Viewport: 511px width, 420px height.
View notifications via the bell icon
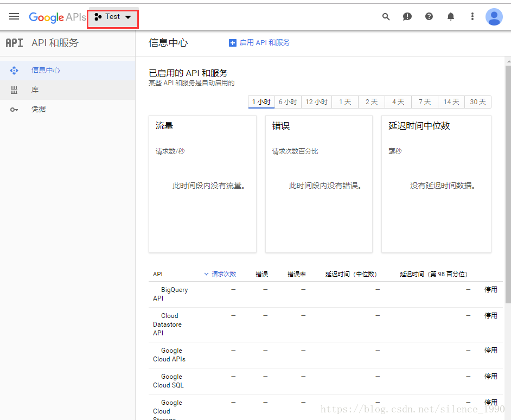point(451,16)
